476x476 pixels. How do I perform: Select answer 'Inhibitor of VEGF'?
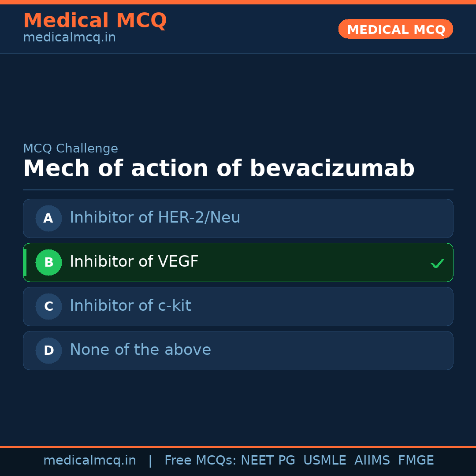coord(134,262)
